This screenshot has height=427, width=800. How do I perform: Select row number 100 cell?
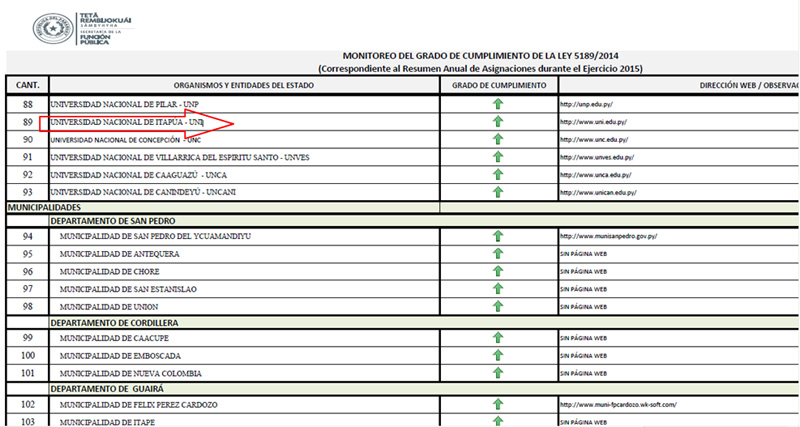click(x=27, y=356)
